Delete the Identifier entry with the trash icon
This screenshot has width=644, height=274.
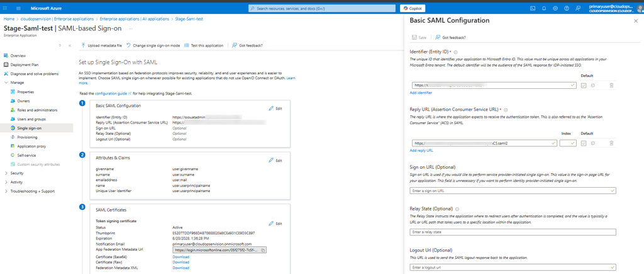pos(611,85)
